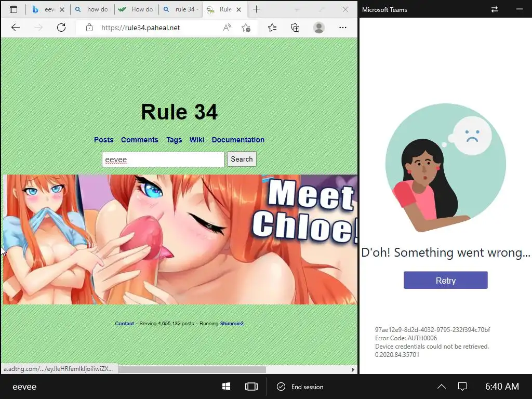Add this page to favorites
532x399 pixels.
(246, 28)
